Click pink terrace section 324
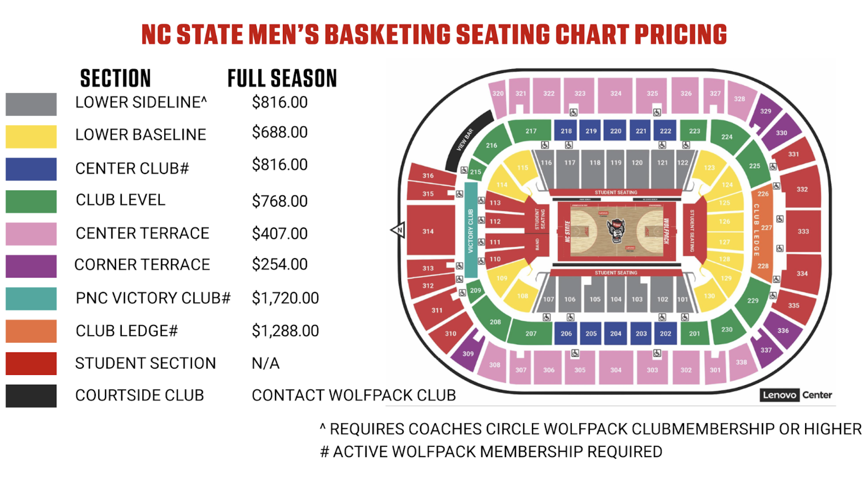 click(615, 94)
